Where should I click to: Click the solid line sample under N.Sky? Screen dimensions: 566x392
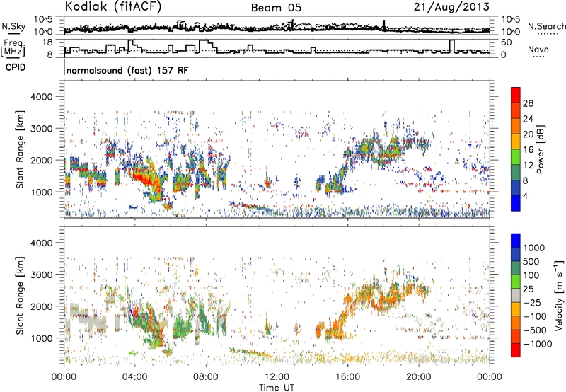[13, 33]
